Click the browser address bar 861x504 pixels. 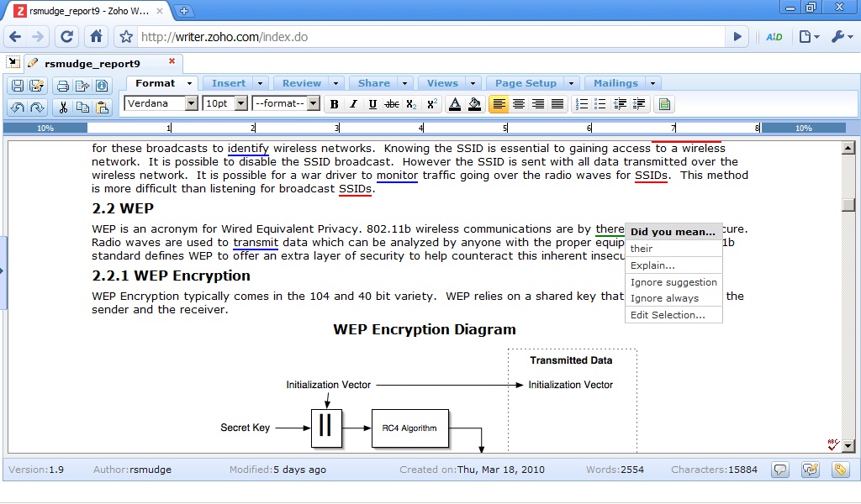[x=429, y=37]
